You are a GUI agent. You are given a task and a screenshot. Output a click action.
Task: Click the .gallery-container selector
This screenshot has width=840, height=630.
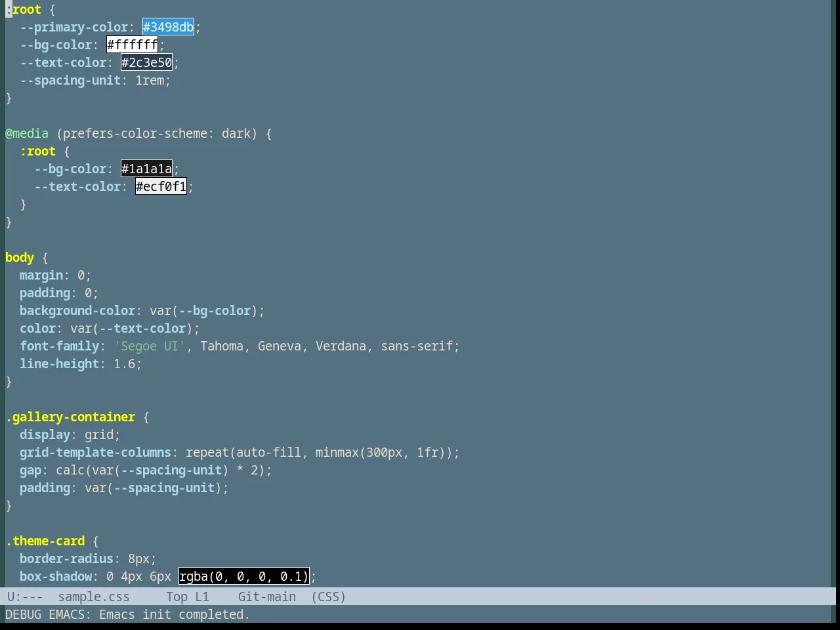coord(70,417)
